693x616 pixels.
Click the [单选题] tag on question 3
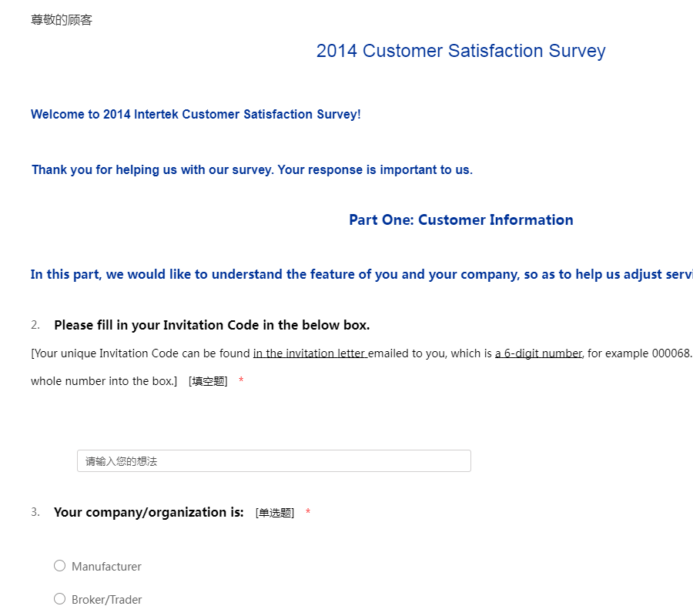(275, 513)
